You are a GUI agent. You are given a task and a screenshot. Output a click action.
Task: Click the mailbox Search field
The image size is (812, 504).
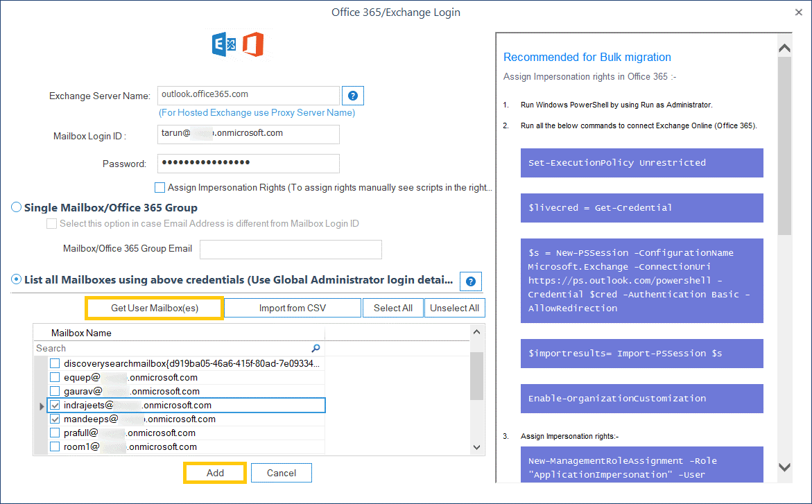(179, 348)
